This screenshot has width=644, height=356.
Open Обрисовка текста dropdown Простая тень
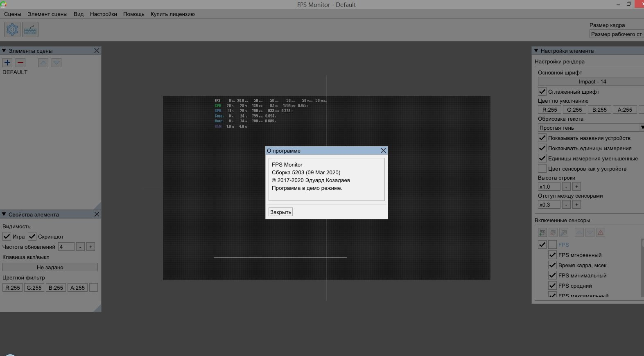[591, 128]
